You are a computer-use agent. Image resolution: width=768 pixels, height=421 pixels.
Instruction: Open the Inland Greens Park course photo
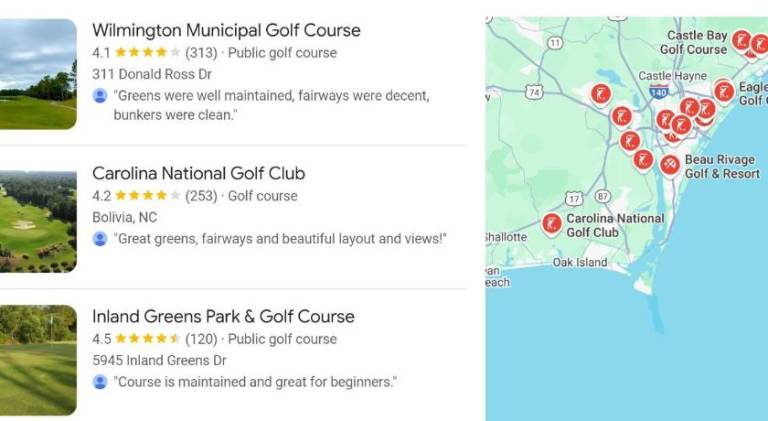point(38,360)
